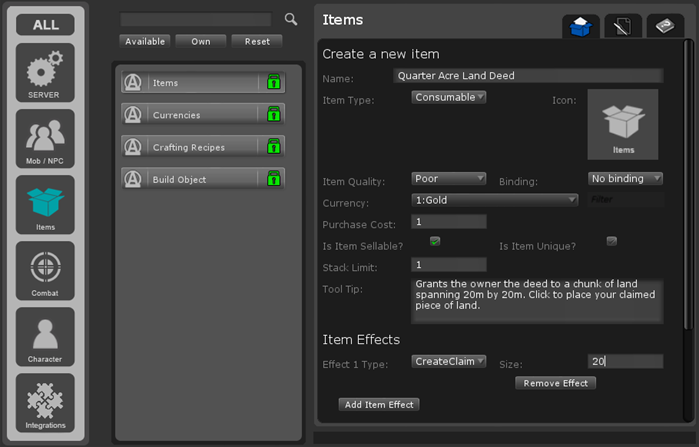Screen dimensions: 699x447
Task: Click the Purchase Cost input field
Action: click(x=448, y=222)
